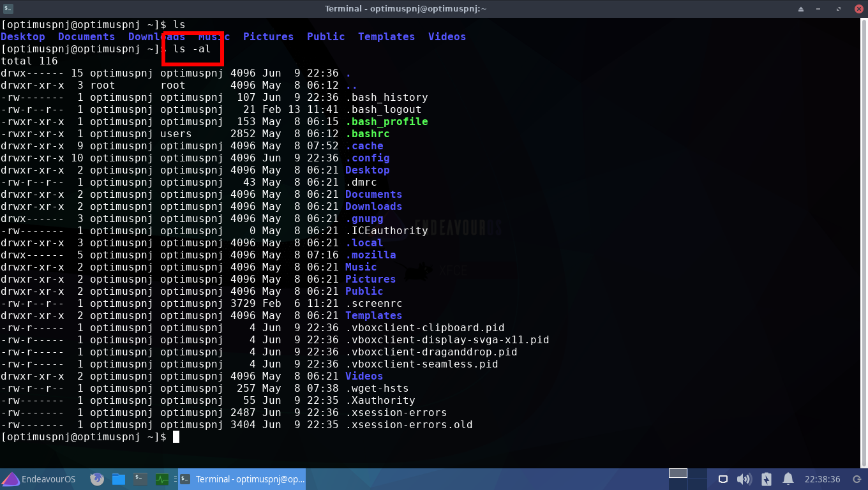Launch Firefox from the panel

point(97,479)
